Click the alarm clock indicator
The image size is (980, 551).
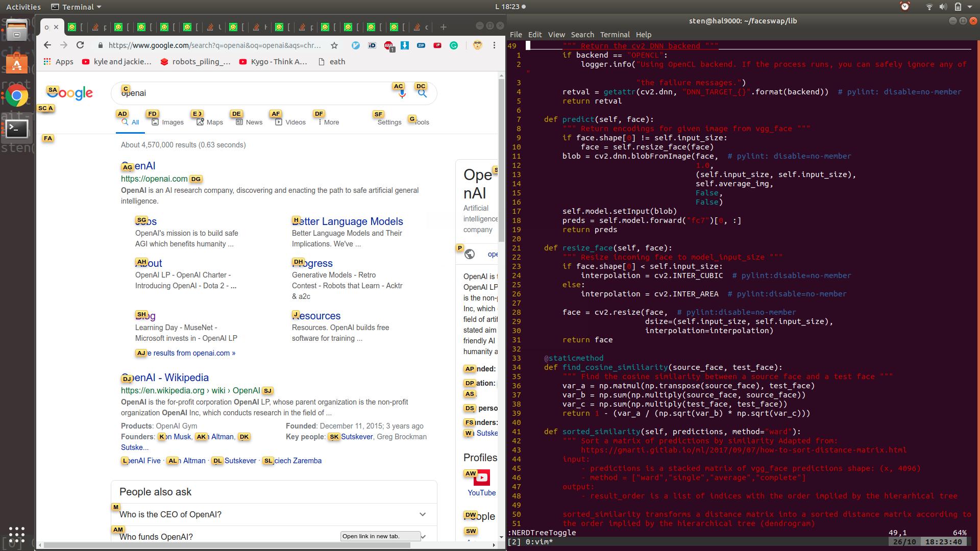(x=905, y=7)
